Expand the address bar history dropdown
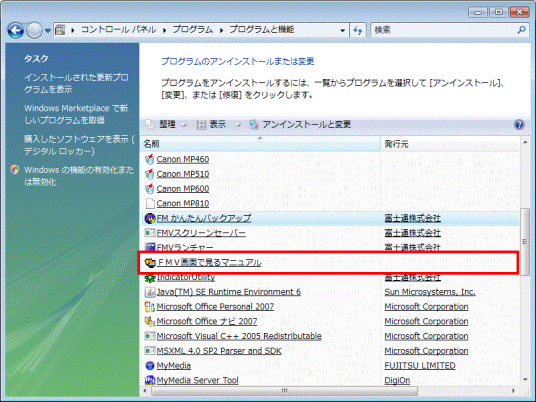 point(342,30)
